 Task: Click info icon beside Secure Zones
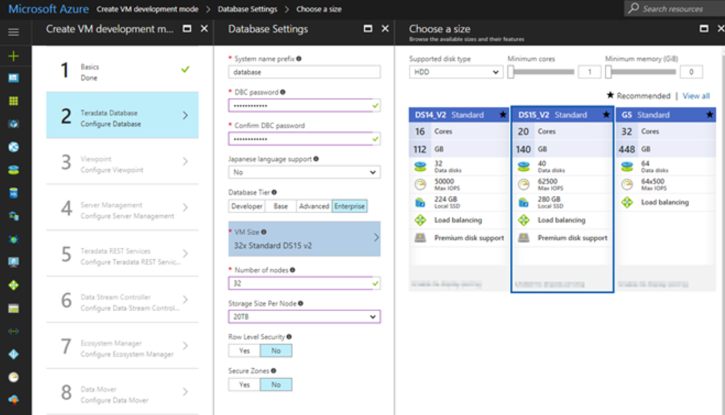click(x=274, y=371)
